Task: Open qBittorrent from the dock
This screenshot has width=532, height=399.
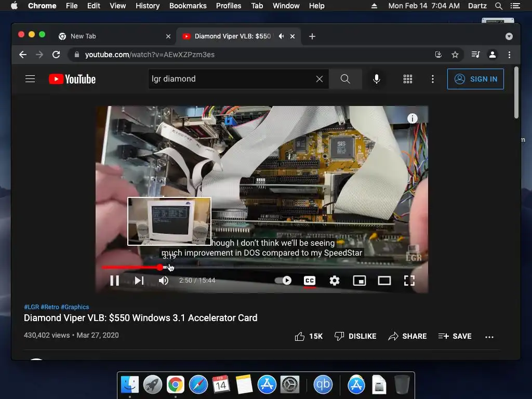Action: pyautogui.click(x=323, y=384)
